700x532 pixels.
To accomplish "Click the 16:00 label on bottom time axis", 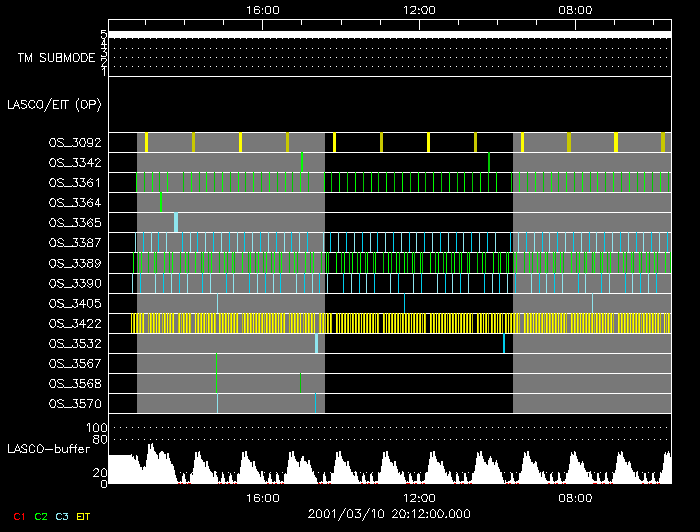I will point(262,497).
